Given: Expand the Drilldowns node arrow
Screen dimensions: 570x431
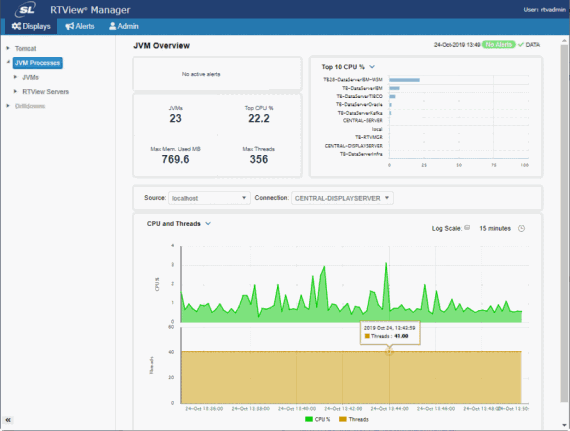Looking at the screenshot, I should tap(8, 106).
